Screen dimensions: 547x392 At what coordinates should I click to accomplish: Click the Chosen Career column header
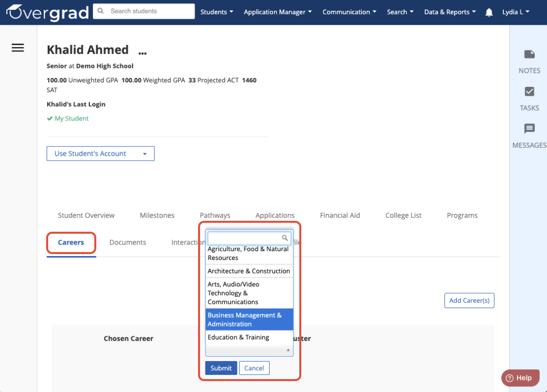click(129, 338)
